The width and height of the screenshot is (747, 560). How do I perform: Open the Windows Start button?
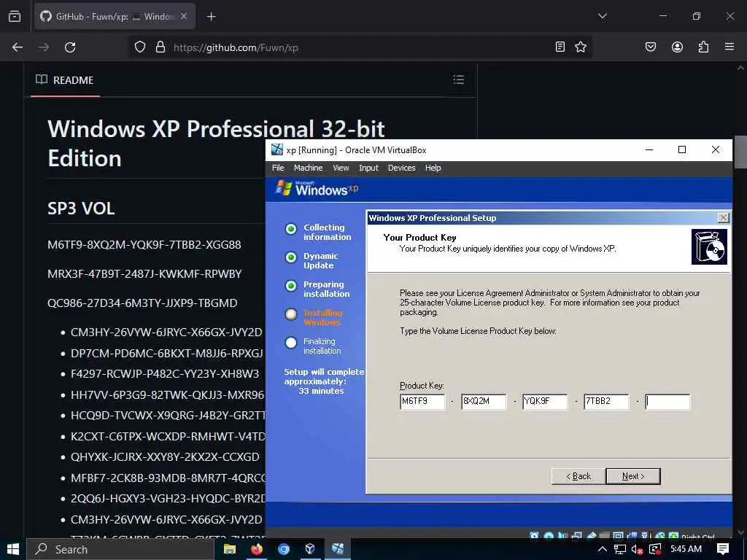pyautogui.click(x=13, y=549)
